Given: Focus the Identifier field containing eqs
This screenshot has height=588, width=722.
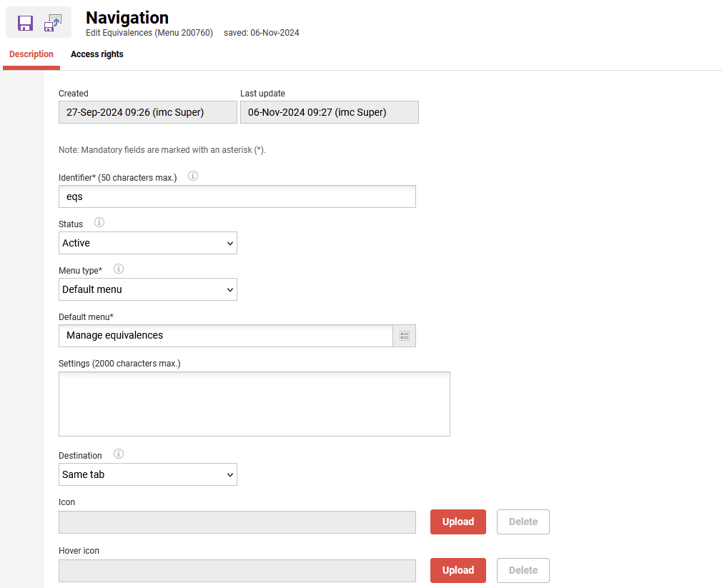Looking at the screenshot, I should pyautogui.click(x=237, y=196).
